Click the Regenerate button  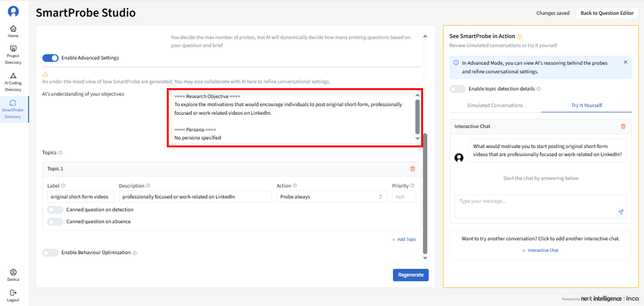point(411,275)
